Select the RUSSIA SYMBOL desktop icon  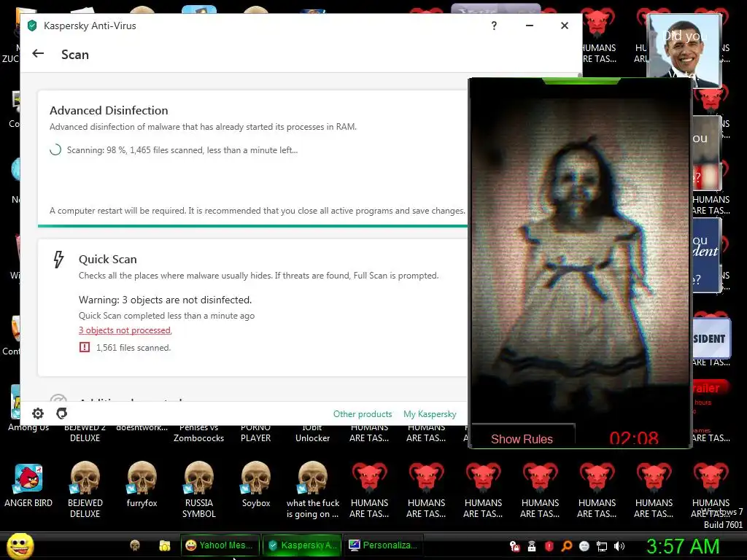click(198, 478)
